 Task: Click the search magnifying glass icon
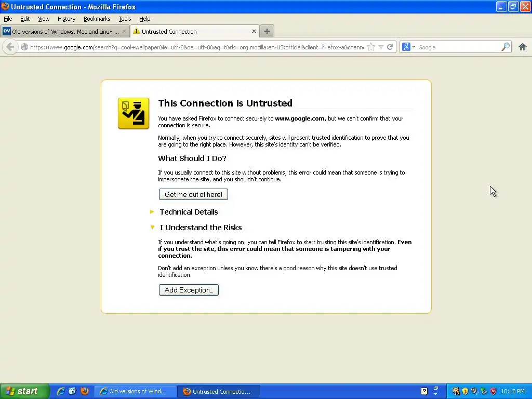coord(506,47)
